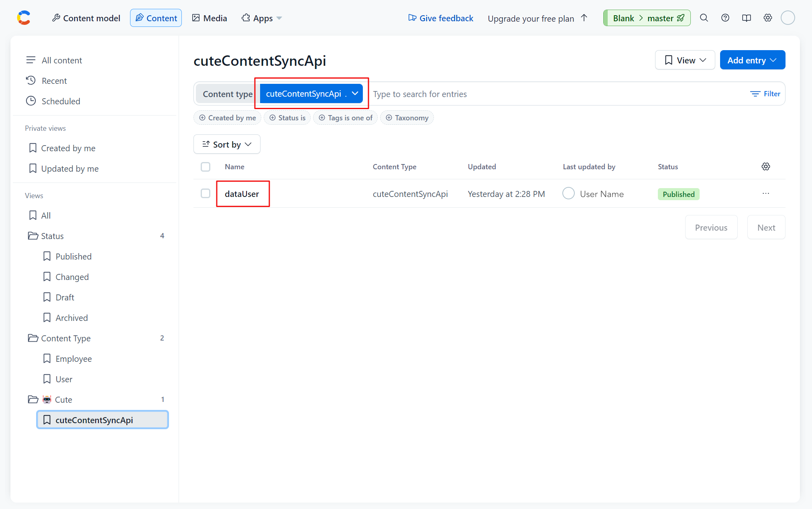Click the table columns gear icon

tap(765, 166)
